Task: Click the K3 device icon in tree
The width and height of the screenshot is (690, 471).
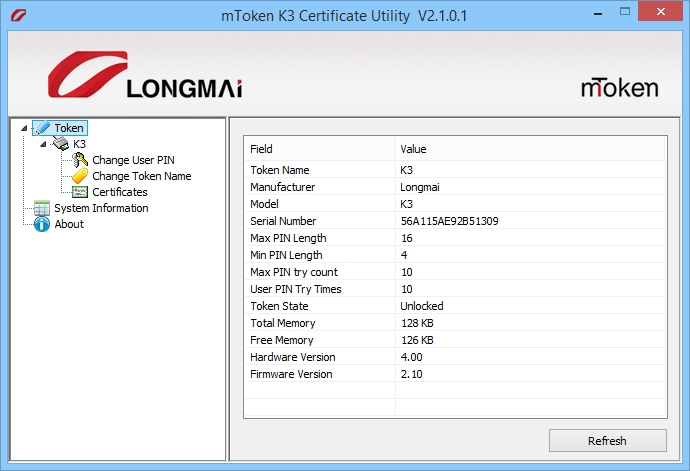Action: pos(61,144)
